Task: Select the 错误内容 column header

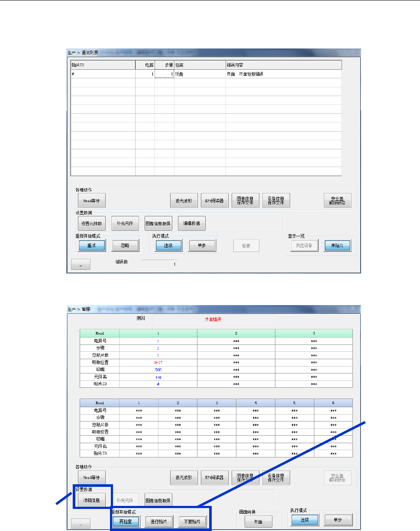Action: pyautogui.click(x=284, y=65)
